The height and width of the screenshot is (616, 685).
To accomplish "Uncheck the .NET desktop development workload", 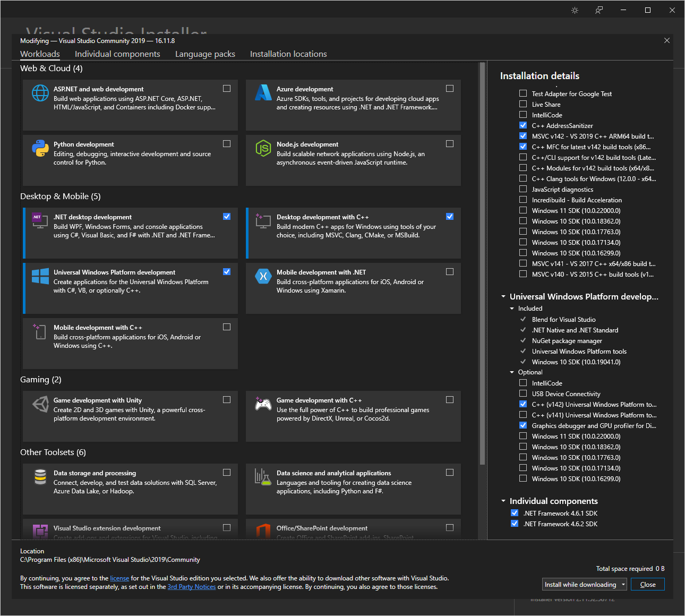I will click(227, 217).
